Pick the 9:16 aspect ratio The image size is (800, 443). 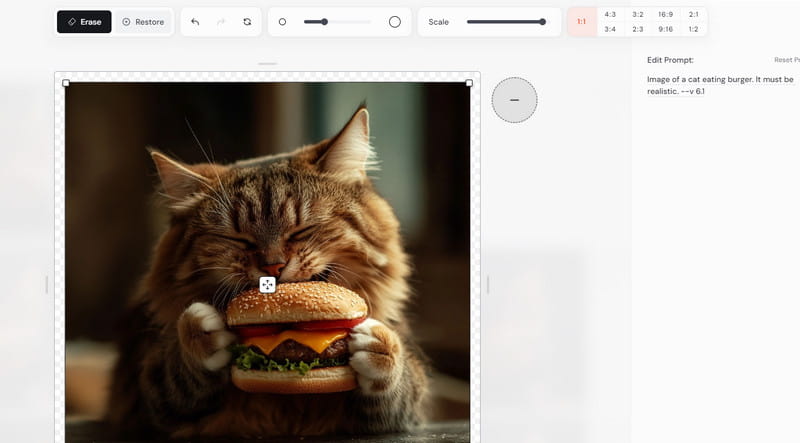665,29
